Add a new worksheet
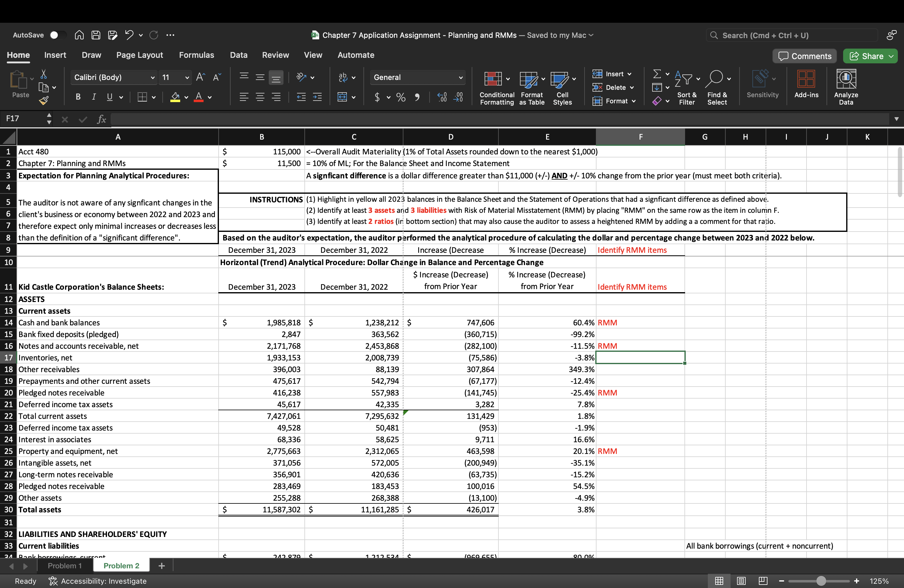Viewport: 904px width, 588px height. tap(161, 565)
